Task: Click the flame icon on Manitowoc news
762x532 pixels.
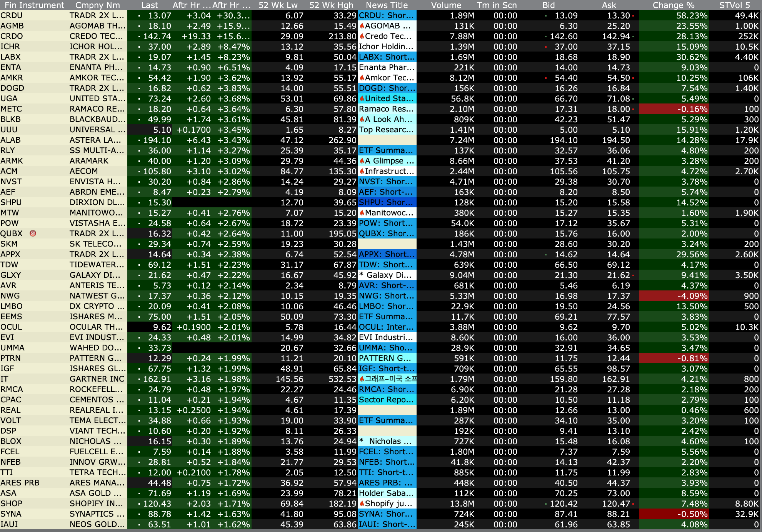Action: coord(362,213)
